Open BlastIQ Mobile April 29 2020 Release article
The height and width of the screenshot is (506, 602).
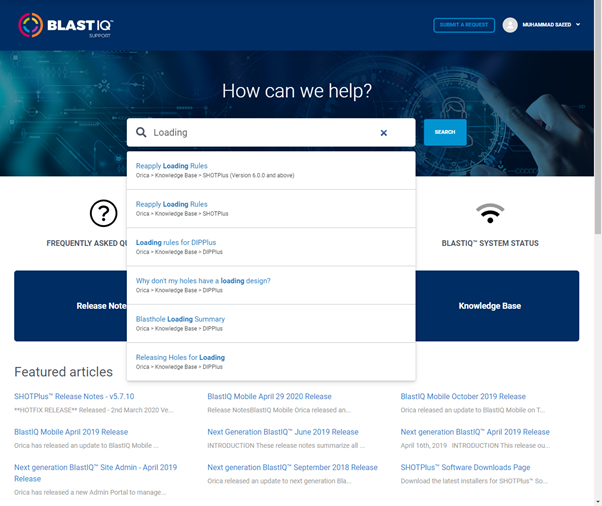269,396
